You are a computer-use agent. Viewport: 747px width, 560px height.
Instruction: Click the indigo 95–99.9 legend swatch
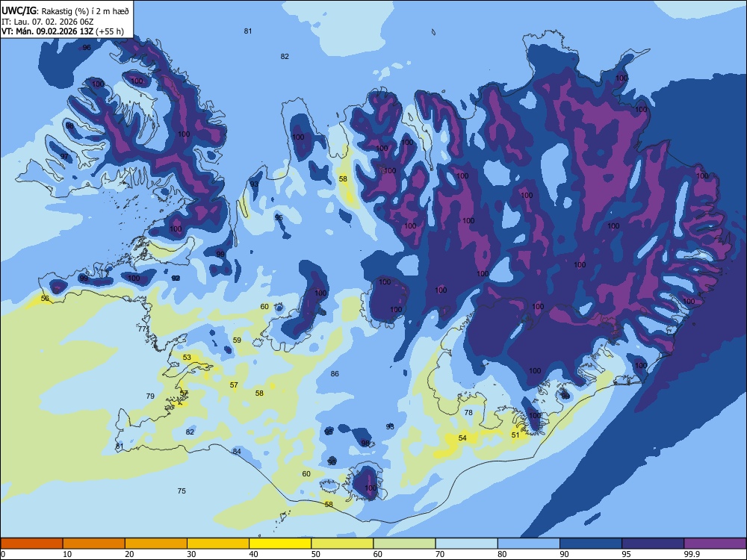(653, 544)
